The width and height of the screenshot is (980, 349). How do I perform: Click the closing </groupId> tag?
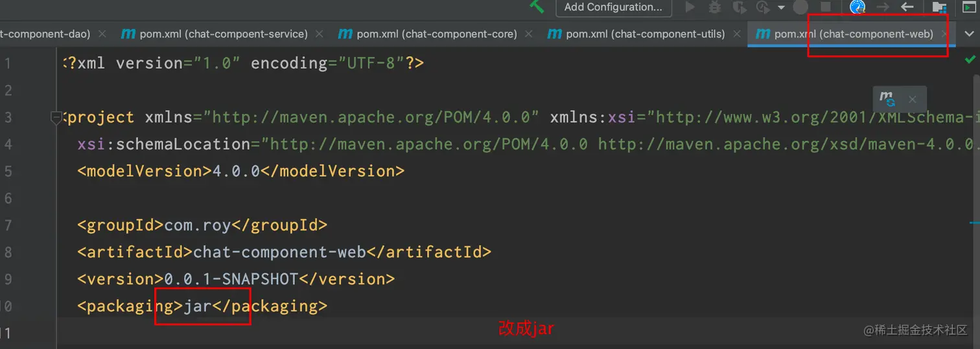[279, 225]
